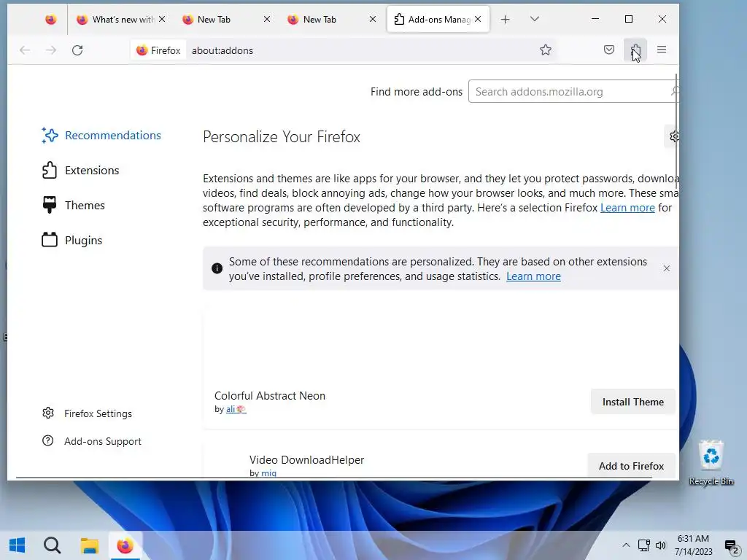Open notification center icon

[731, 546]
